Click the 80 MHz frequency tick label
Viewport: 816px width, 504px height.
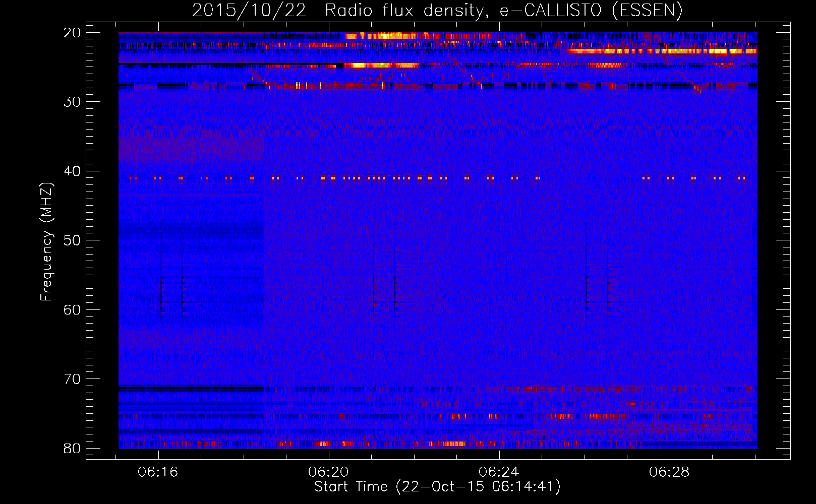72,449
